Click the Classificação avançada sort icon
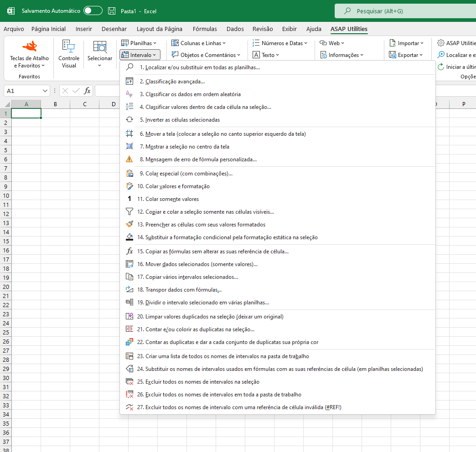Screen dimensions: 476x452 129,81
